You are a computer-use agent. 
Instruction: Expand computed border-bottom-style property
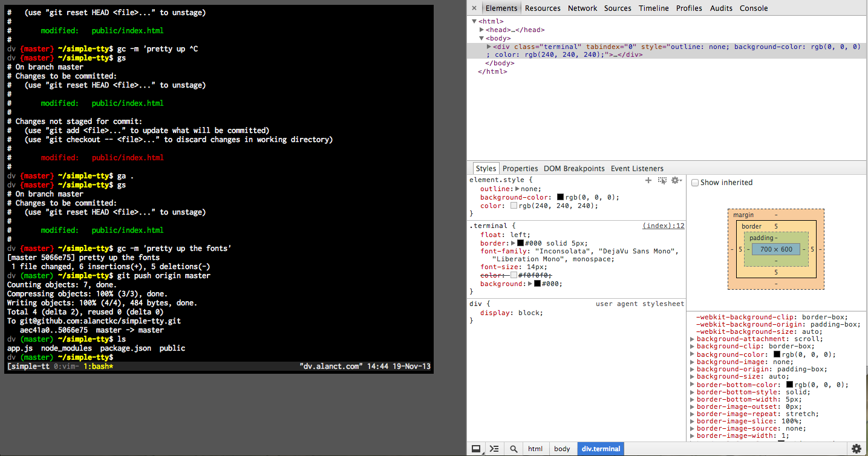692,392
